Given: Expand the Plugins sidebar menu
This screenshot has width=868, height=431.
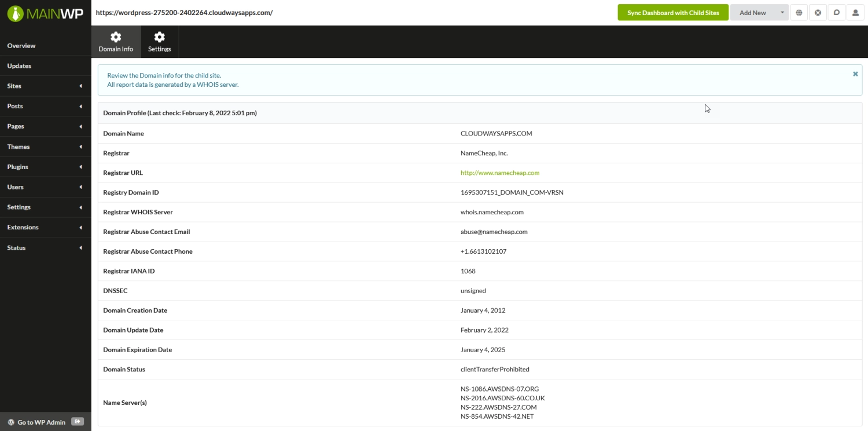Looking at the screenshot, I should [17, 167].
